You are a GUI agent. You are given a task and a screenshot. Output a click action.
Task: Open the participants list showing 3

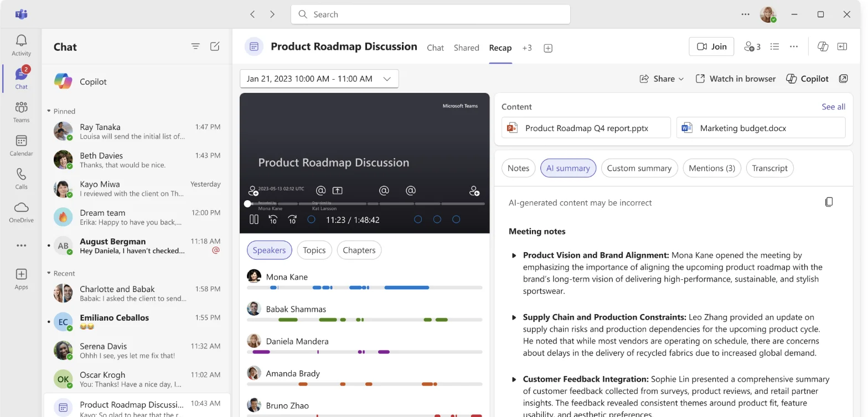coord(752,47)
